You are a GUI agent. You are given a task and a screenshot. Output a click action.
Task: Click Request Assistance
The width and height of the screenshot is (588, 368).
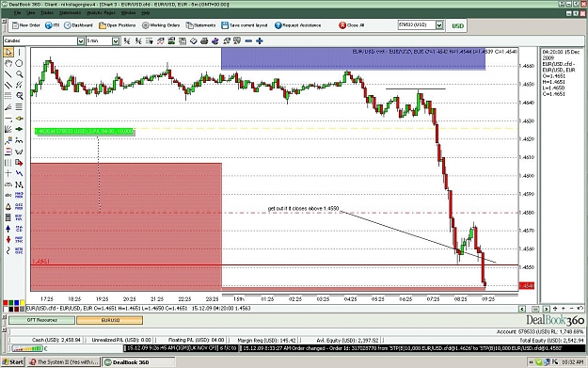click(x=297, y=25)
